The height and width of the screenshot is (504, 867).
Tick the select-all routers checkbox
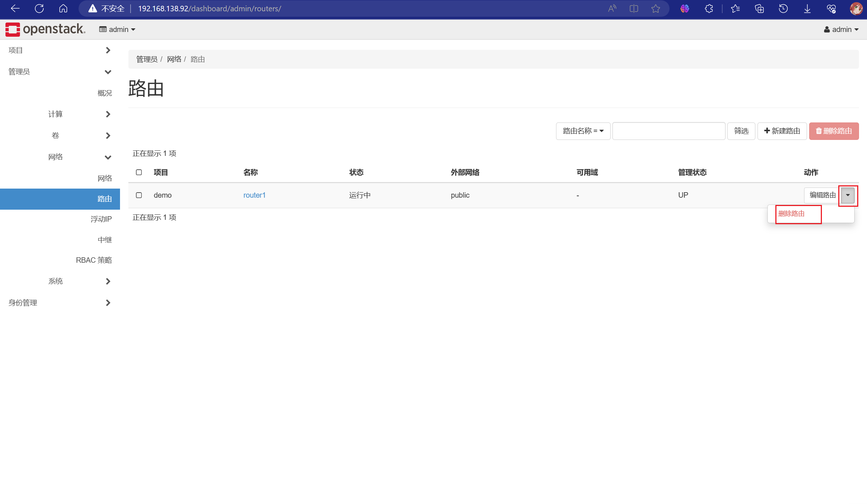click(x=139, y=172)
